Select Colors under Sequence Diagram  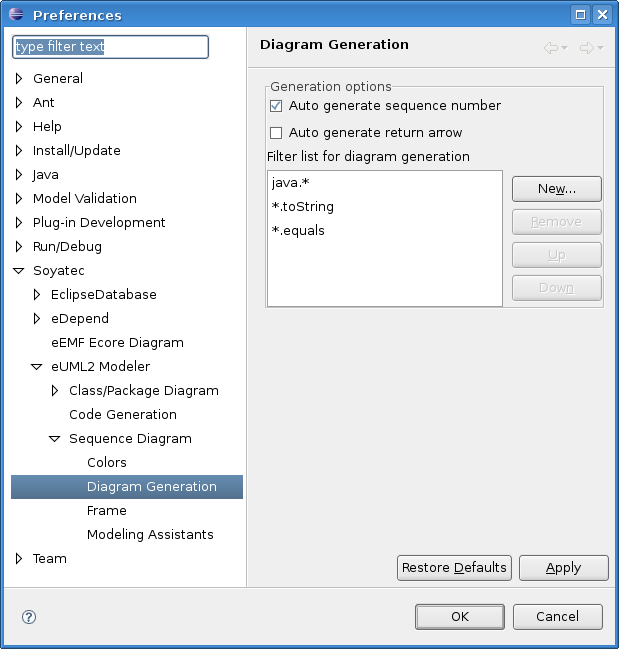[107, 463]
